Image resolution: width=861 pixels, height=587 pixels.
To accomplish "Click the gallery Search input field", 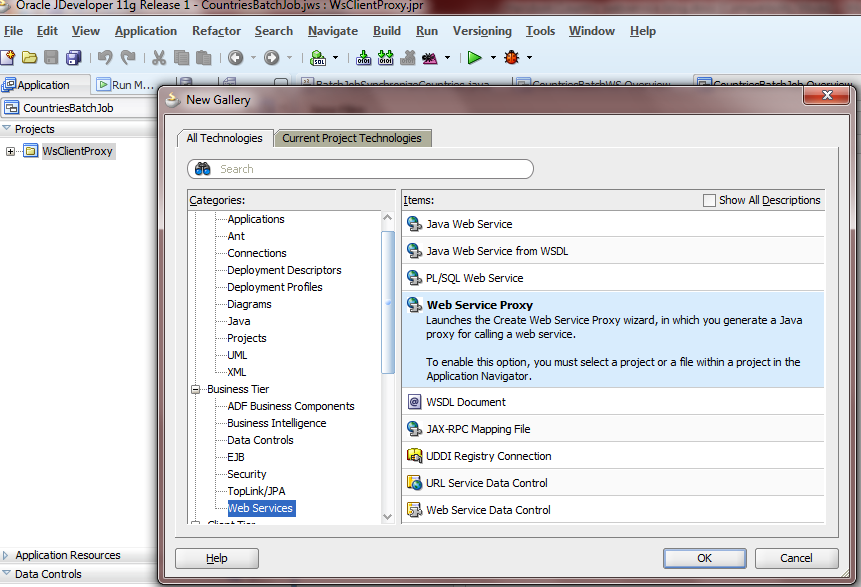I will pyautogui.click(x=370, y=169).
